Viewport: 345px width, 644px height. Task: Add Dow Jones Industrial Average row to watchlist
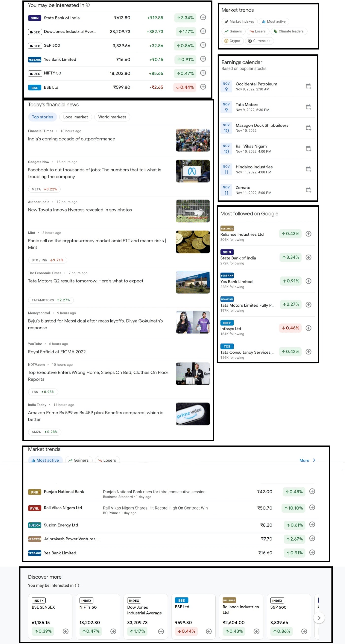click(x=203, y=31)
